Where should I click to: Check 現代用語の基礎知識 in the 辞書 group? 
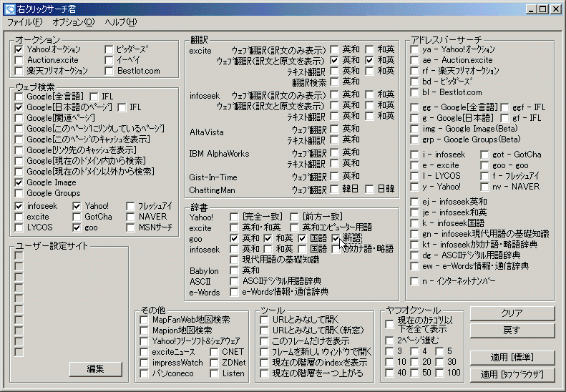tap(234, 260)
